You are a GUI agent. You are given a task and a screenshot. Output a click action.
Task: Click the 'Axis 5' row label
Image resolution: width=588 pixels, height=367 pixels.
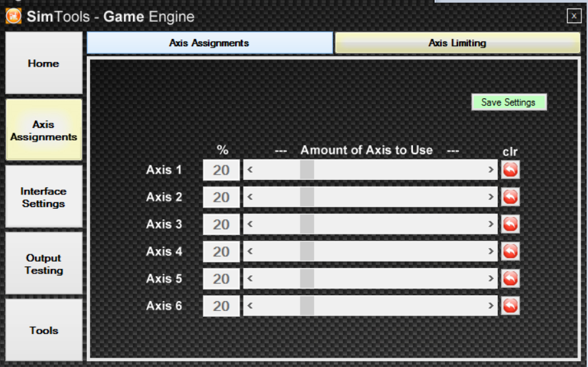[164, 279]
